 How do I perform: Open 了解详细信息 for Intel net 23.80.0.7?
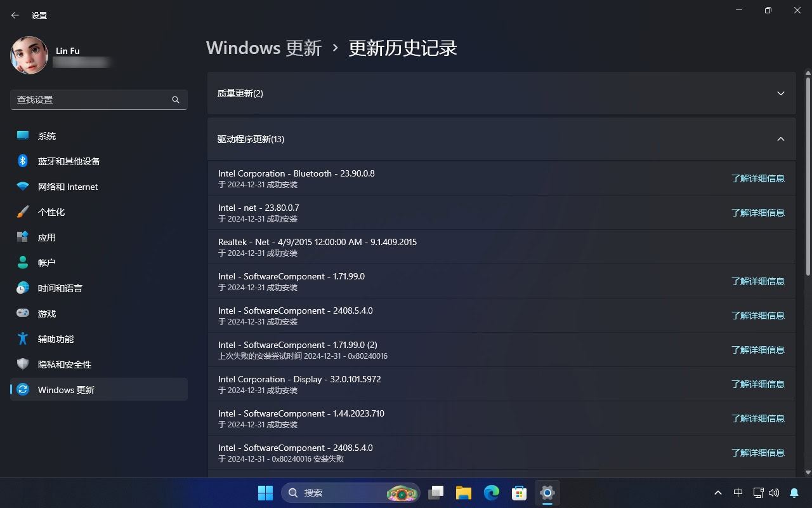(758, 213)
